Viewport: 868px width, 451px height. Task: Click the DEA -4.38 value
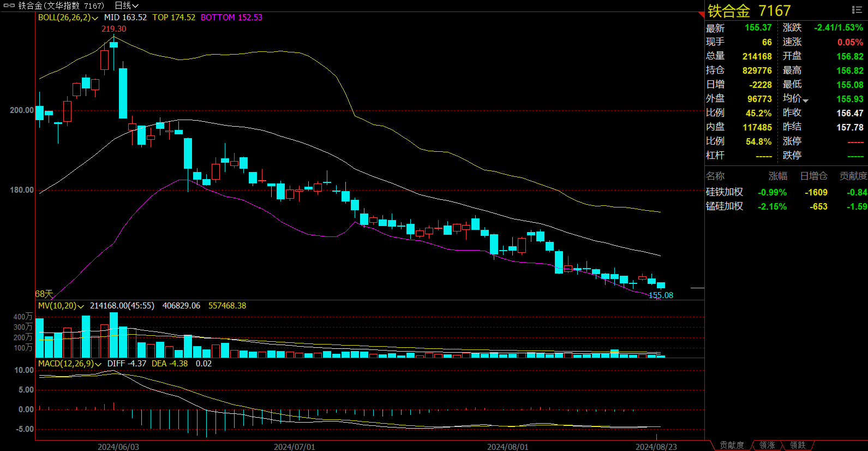click(x=170, y=364)
